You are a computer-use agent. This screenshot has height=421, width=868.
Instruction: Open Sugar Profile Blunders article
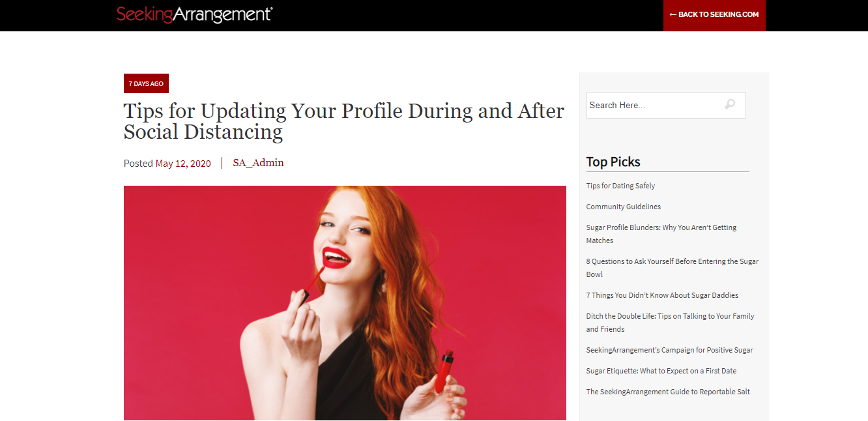(661, 234)
